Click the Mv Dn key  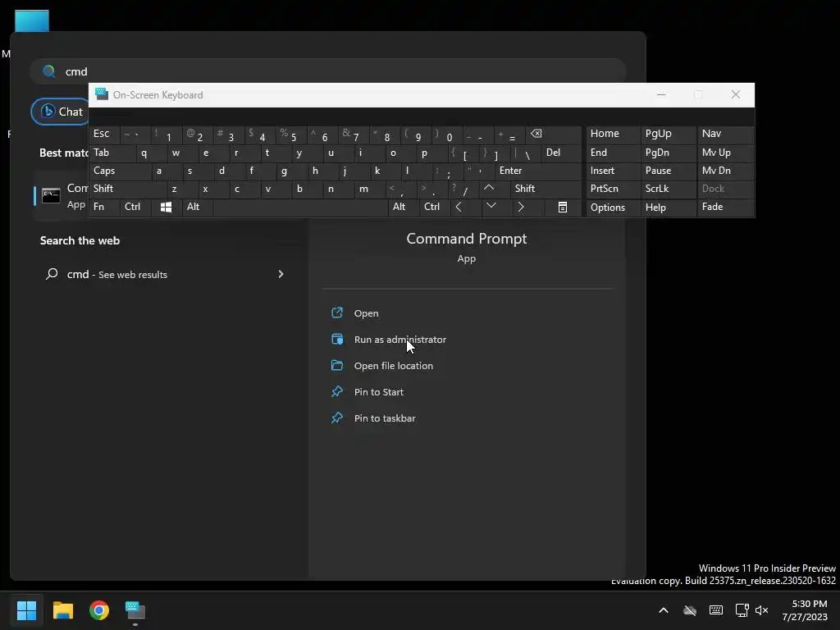tap(725, 171)
